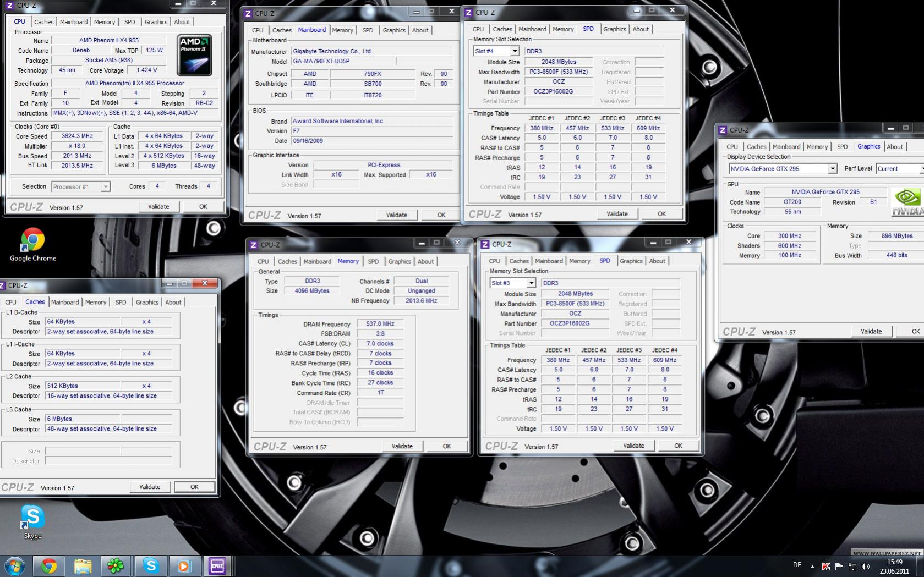Open the Action Center flag in the tray

click(839, 566)
